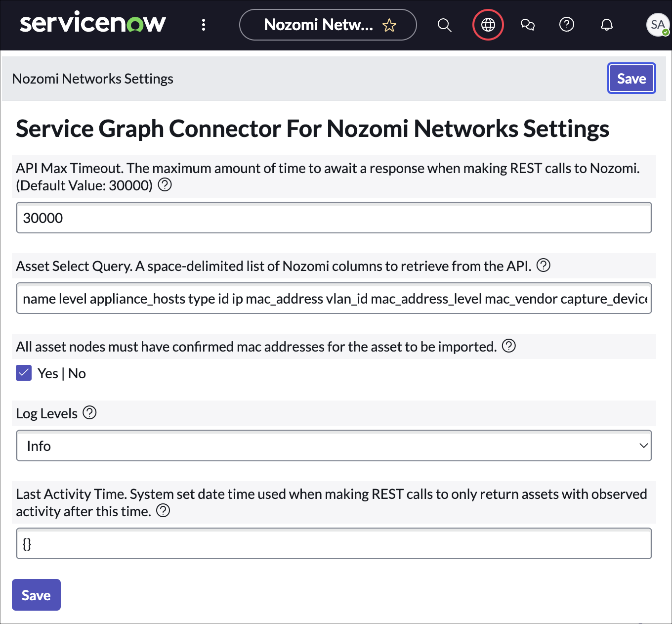672x624 pixels.
Task: Open the chat conversations icon
Action: pyautogui.click(x=528, y=25)
